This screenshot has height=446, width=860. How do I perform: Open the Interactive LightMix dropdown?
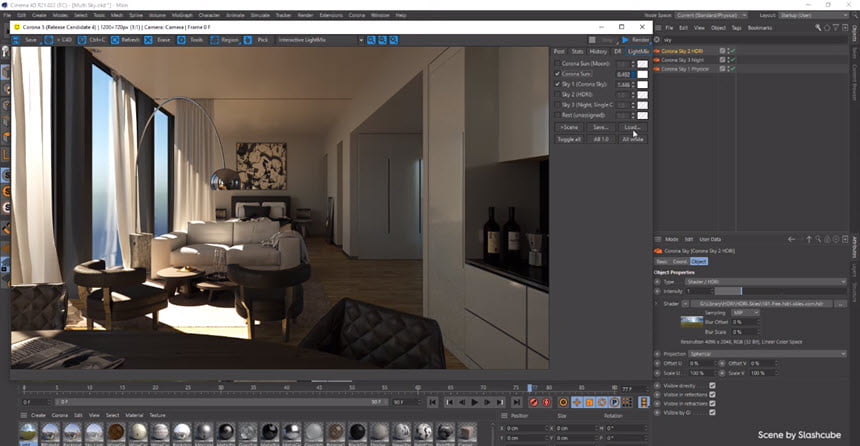coord(321,40)
